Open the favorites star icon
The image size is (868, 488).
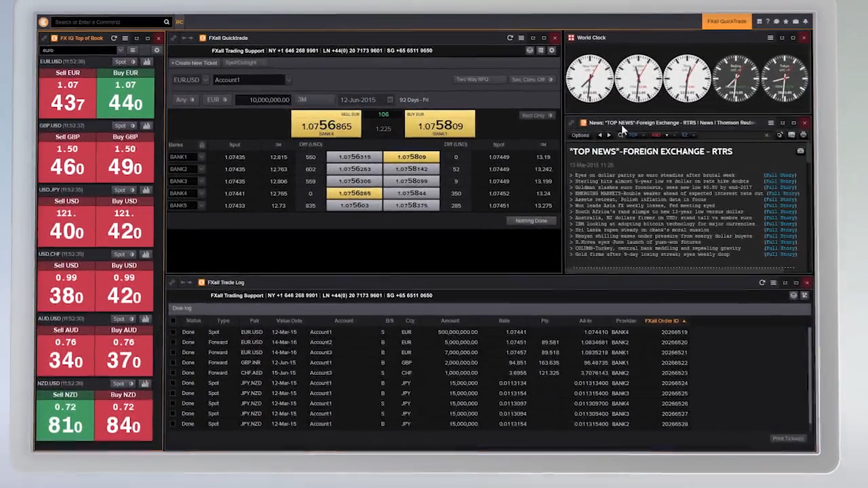pos(785,22)
